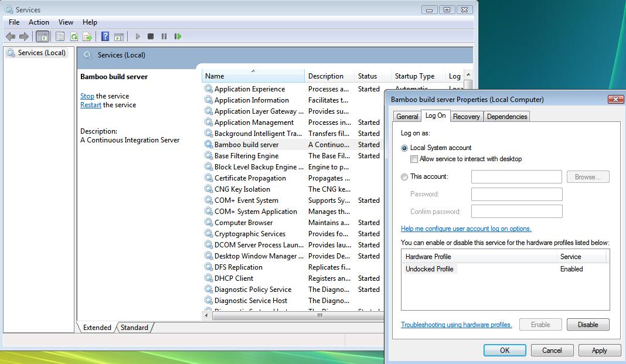Select the Log On tab
This screenshot has height=364, width=626.
click(x=436, y=115)
